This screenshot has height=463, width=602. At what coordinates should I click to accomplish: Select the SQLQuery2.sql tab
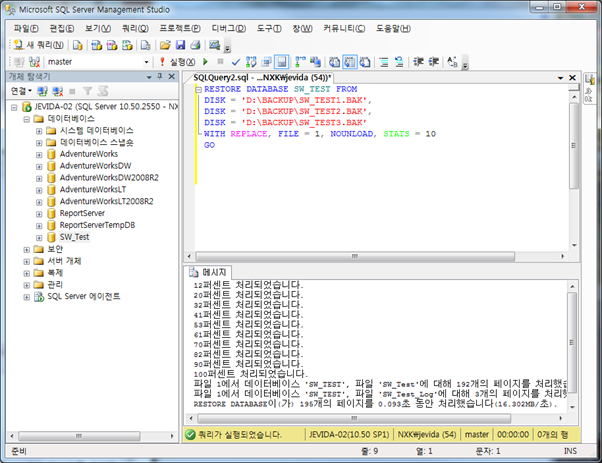coord(262,78)
